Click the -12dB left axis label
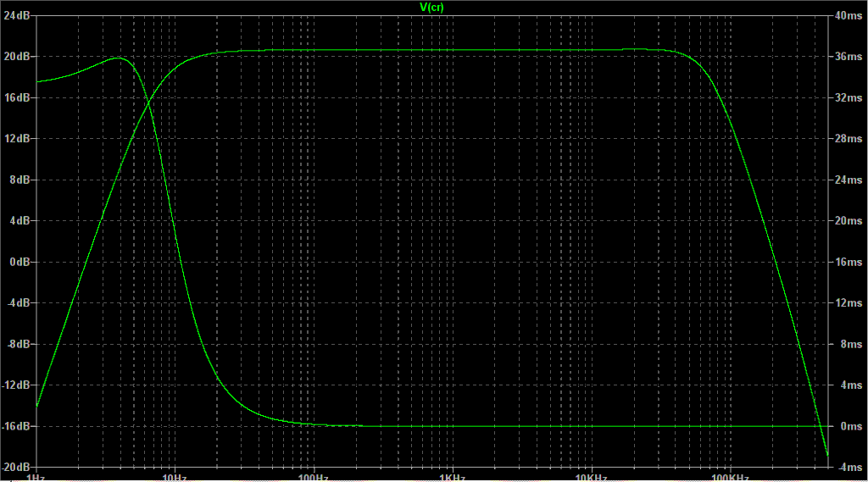 point(15,385)
